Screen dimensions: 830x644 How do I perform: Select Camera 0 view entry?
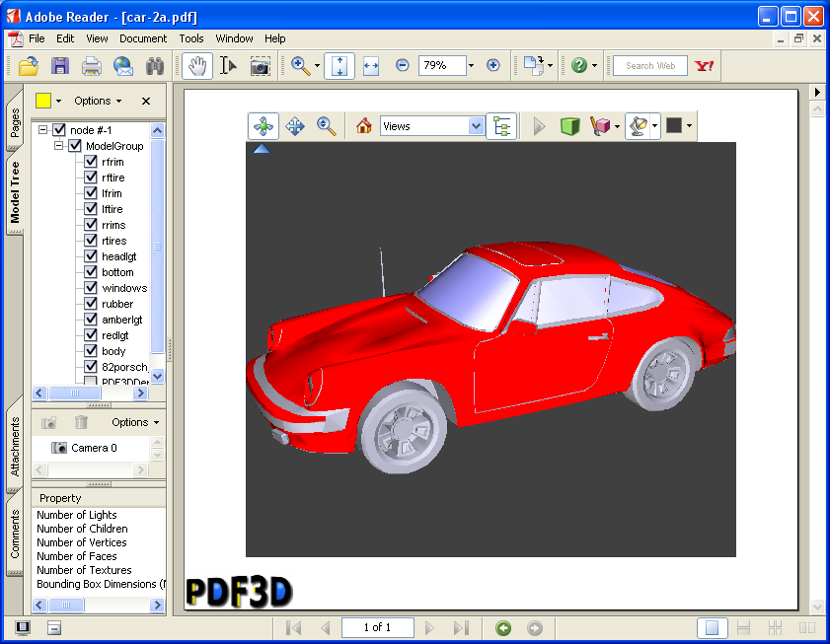pos(93,448)
